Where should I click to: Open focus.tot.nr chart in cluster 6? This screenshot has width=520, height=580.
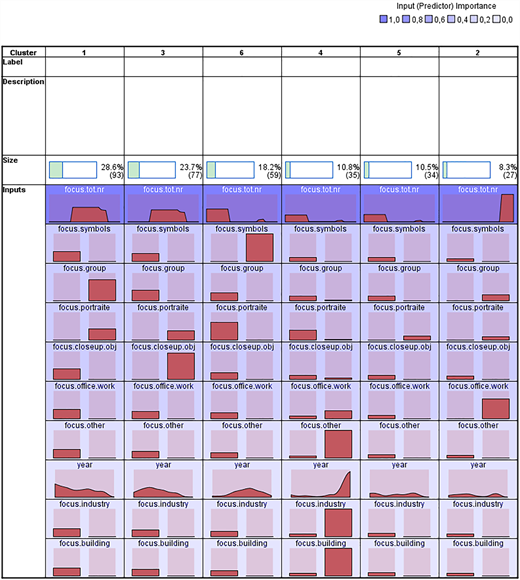coord(242,205)
